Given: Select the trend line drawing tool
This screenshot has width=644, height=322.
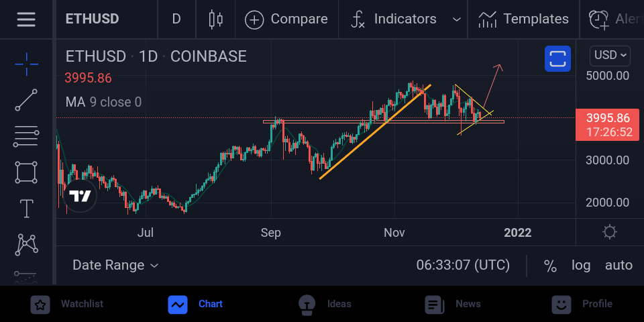Looking at the screenshot, I should (x=26, y=100).
